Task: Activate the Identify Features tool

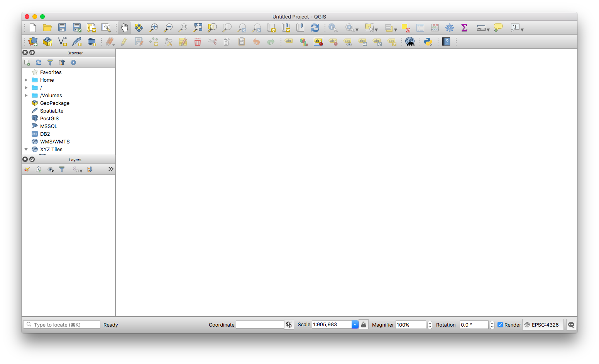Action: [333, 27]
